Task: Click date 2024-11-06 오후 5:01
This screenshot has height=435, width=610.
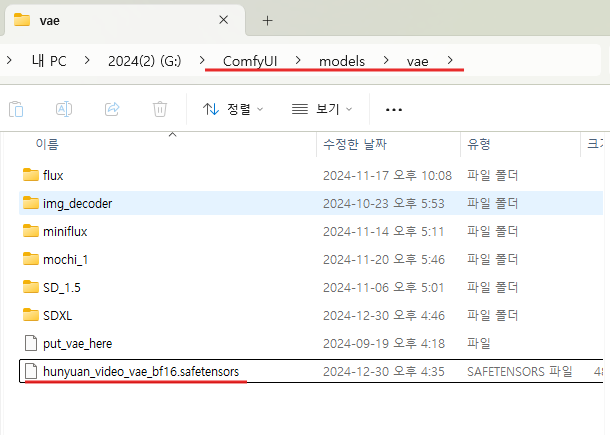Action: pyautogui.click(x=384, y=288)
